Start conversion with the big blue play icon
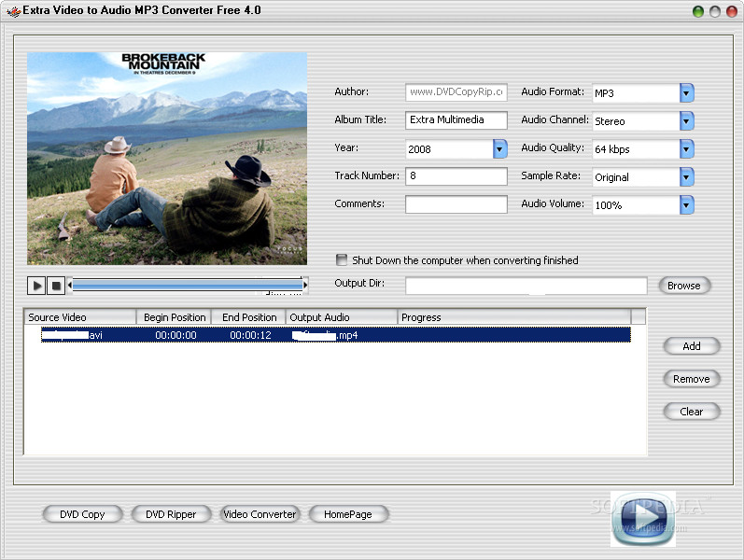This screenshot has height=560, width=744. tap(643, 519)
